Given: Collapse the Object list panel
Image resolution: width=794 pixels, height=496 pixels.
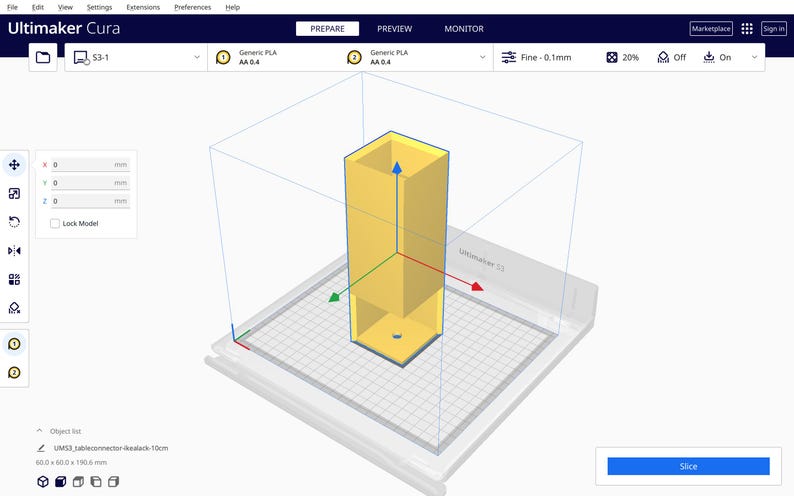Looking at the screenshot, I should click(39, 431).
